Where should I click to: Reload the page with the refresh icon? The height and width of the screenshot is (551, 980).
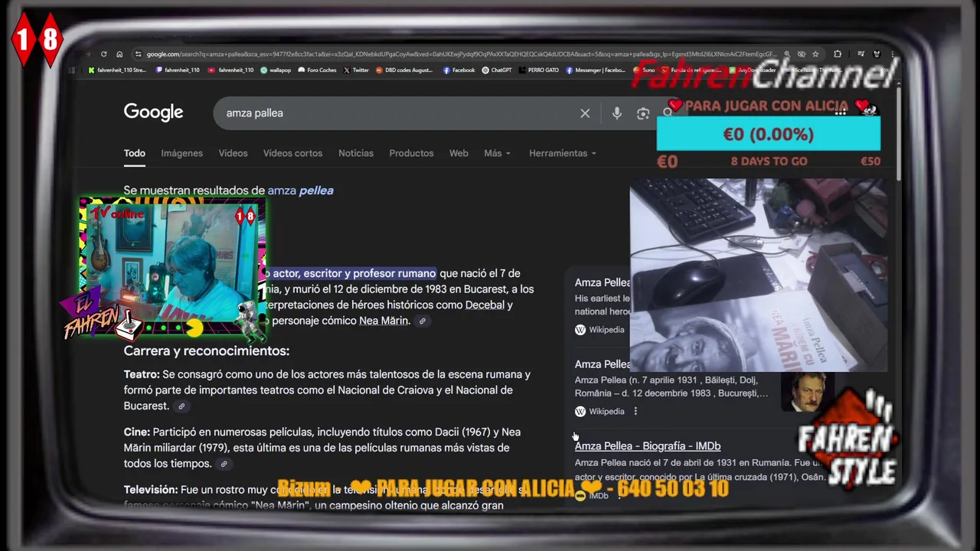click(x=103, y=54)
